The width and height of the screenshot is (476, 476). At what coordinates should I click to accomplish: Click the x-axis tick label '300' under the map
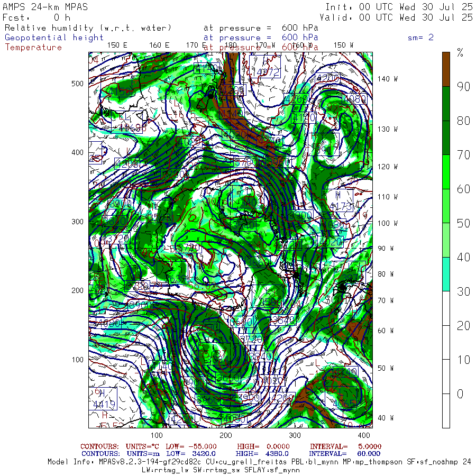pyautogui.click(x=295, y=436)
